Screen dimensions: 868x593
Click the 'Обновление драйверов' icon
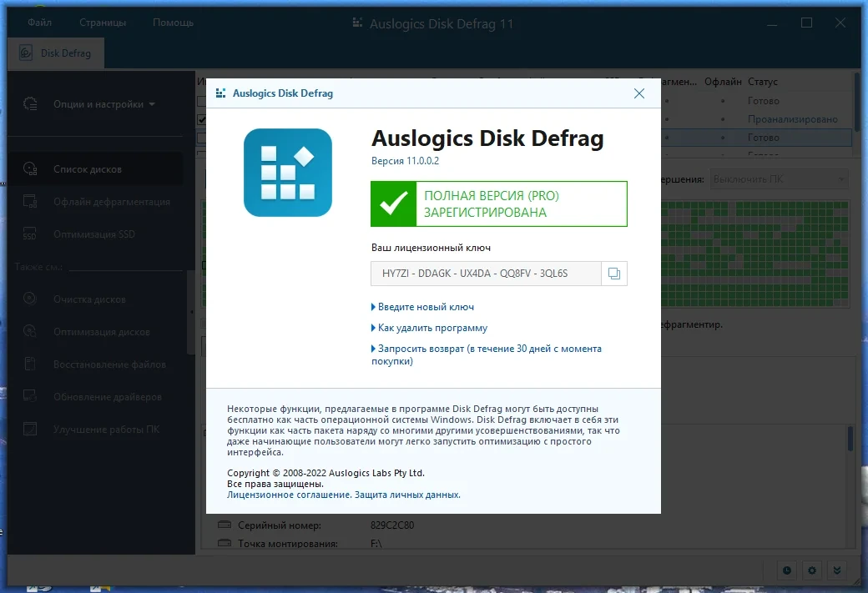coord(30,397)
